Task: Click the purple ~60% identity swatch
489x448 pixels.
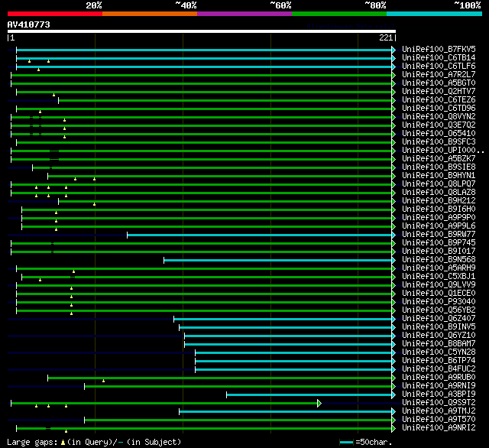Action: click(x=244, y=14)
